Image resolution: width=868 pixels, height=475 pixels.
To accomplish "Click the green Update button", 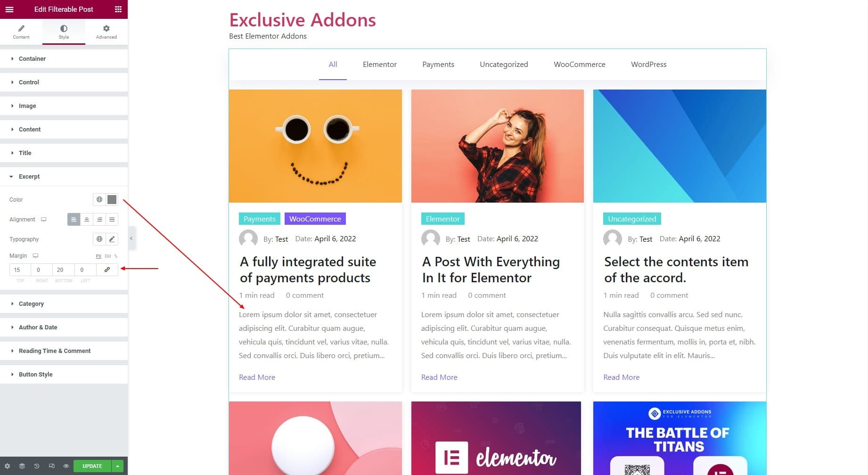I will (92, 466).
